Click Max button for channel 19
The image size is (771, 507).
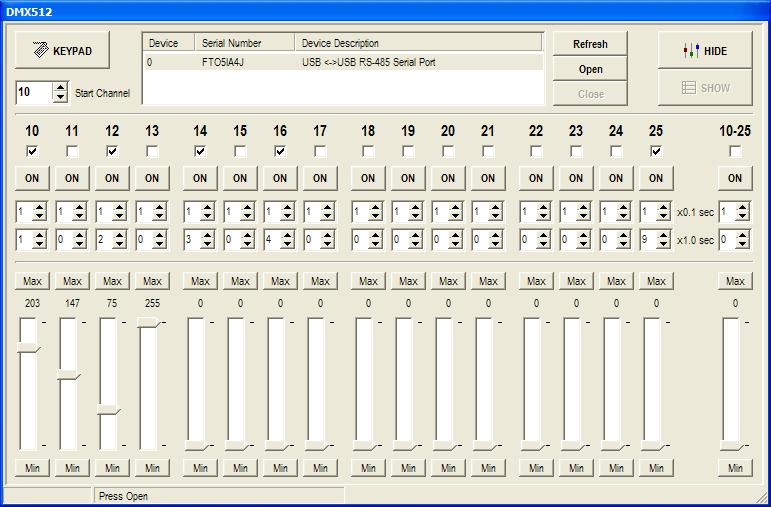pyautogui.click(x=408, y=281)
